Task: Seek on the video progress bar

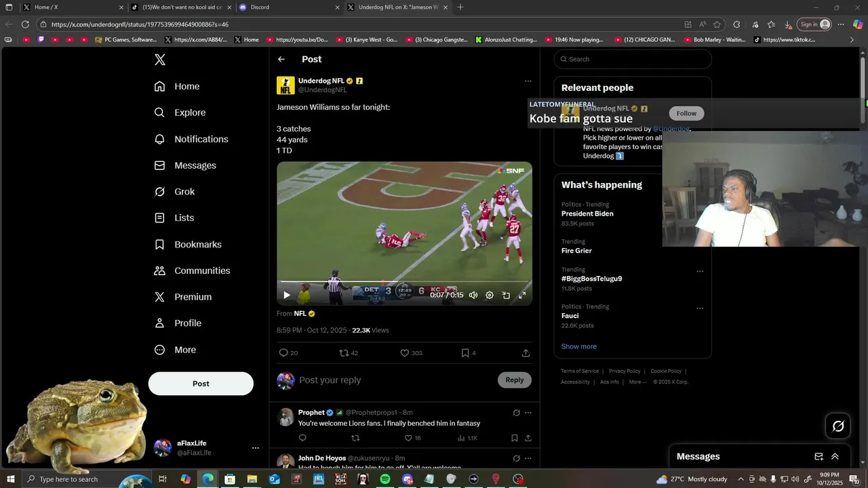Action: (x=404, y=281)
